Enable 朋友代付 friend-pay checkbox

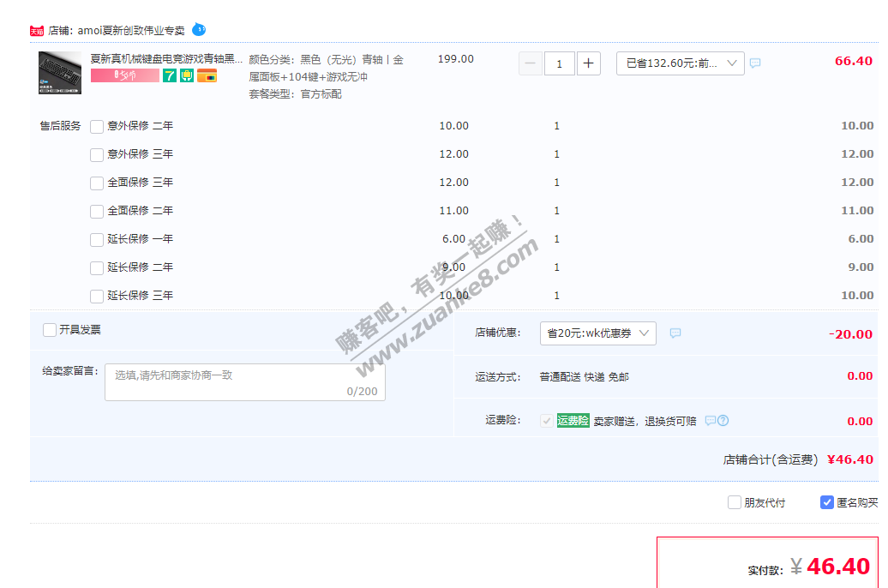(x=735, y=503)
